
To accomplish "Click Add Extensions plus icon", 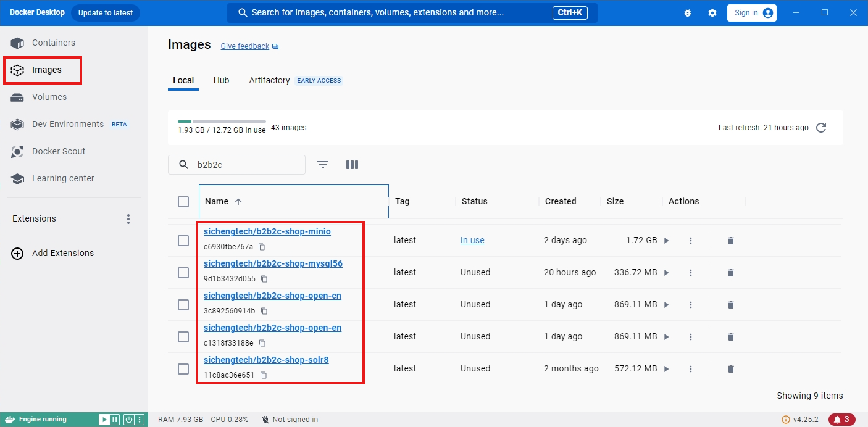I will tap(17, 253).
